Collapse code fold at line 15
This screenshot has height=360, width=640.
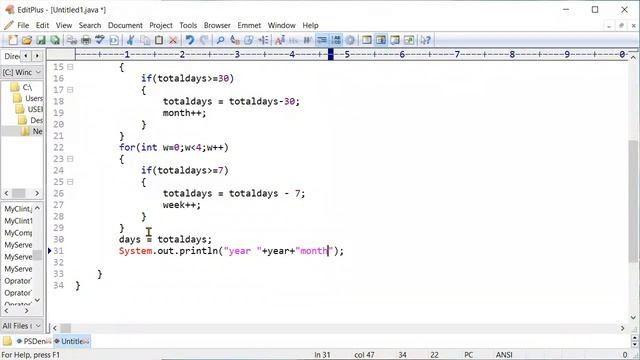tap(70, 67)
